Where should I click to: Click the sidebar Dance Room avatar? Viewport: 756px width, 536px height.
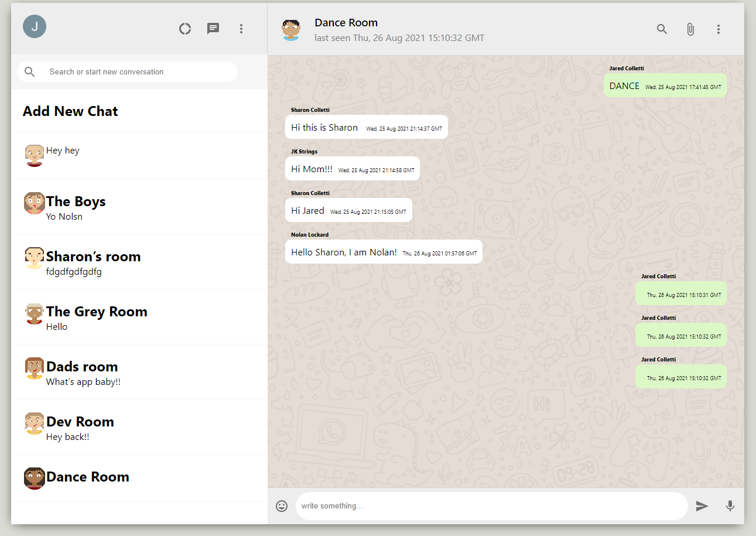[35, 478]
